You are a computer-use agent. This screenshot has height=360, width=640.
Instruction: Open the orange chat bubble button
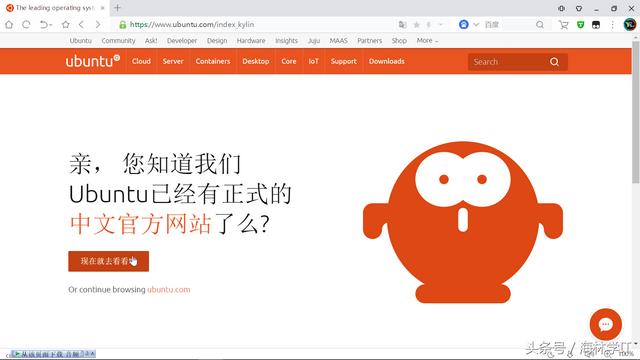pyautogui.click(x=606, y=324)
